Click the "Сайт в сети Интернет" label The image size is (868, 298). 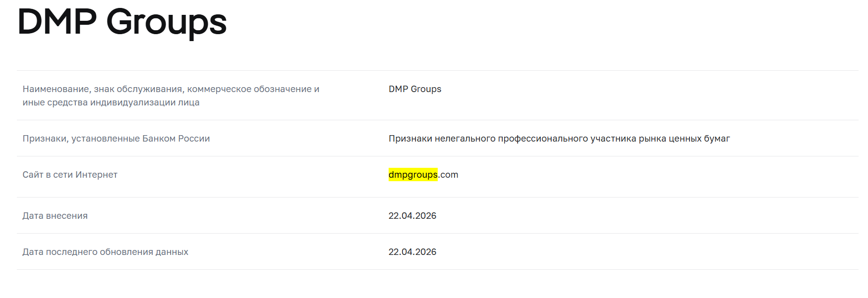(70, 175)
